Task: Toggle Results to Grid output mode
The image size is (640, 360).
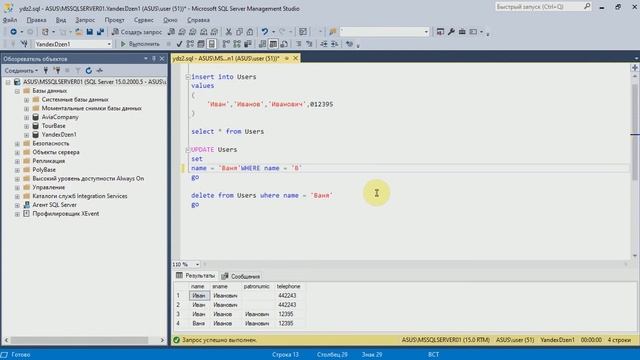Action: tap(273, 44)
